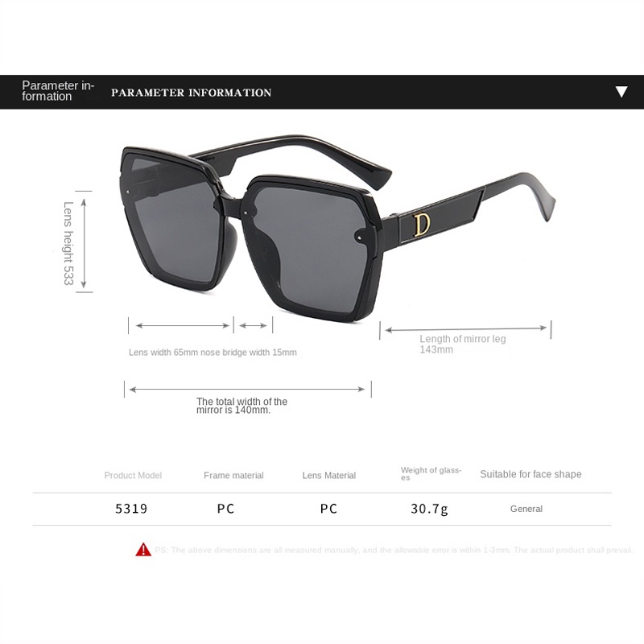644x644 pixels.
Task: Click the nose bridge width arrow
Action: pos(253,326)
